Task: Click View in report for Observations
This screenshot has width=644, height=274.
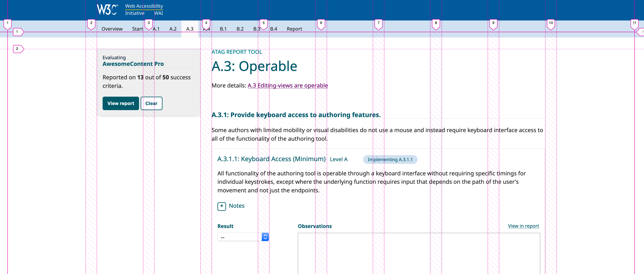Action: (523, 226)
